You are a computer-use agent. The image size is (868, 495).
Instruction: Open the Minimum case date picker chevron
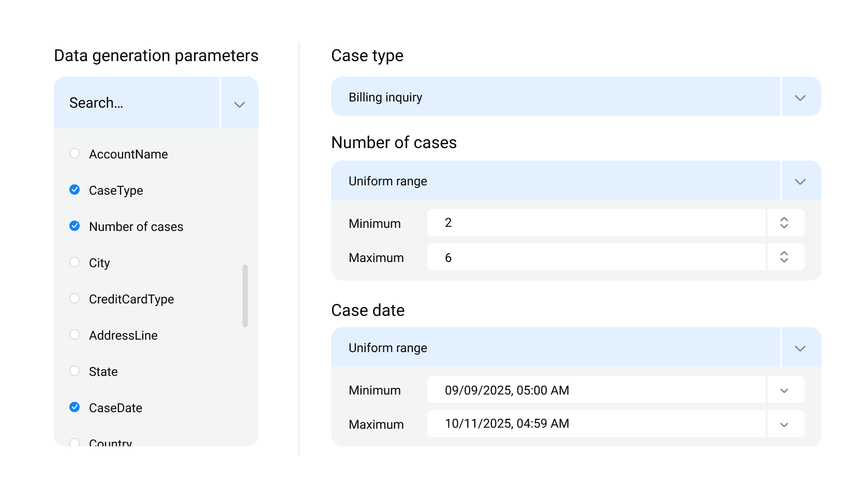click(x=784, y=390)
